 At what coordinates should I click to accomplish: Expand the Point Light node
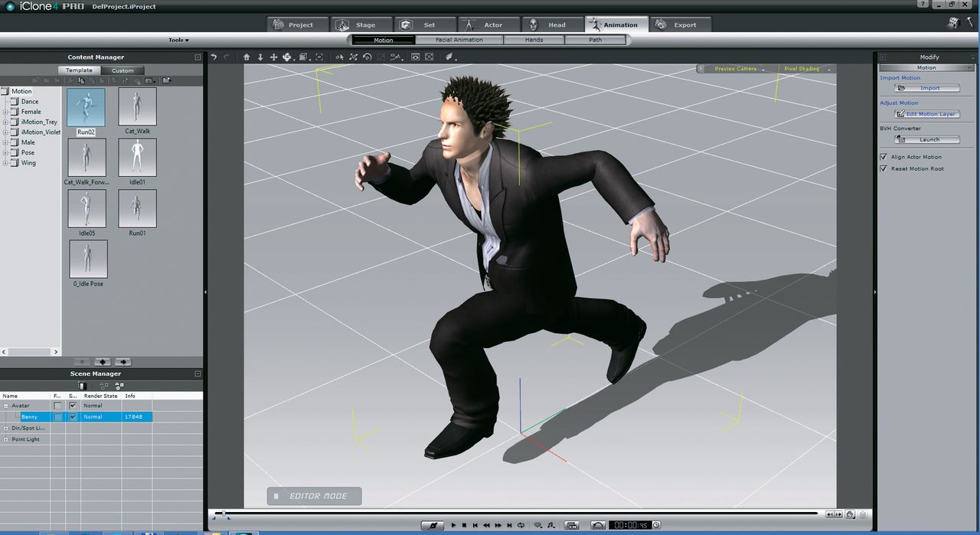[x=5, y=439]
